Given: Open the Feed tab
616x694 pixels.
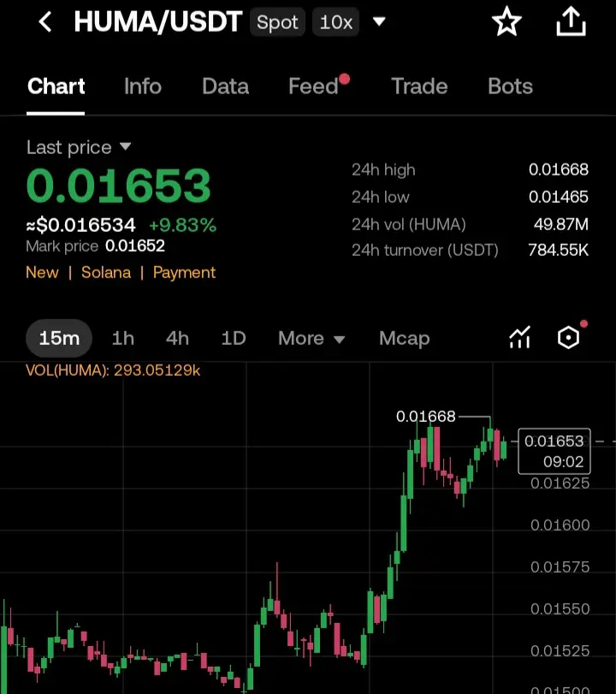Looking at the screenshot, I should (314, 86).
